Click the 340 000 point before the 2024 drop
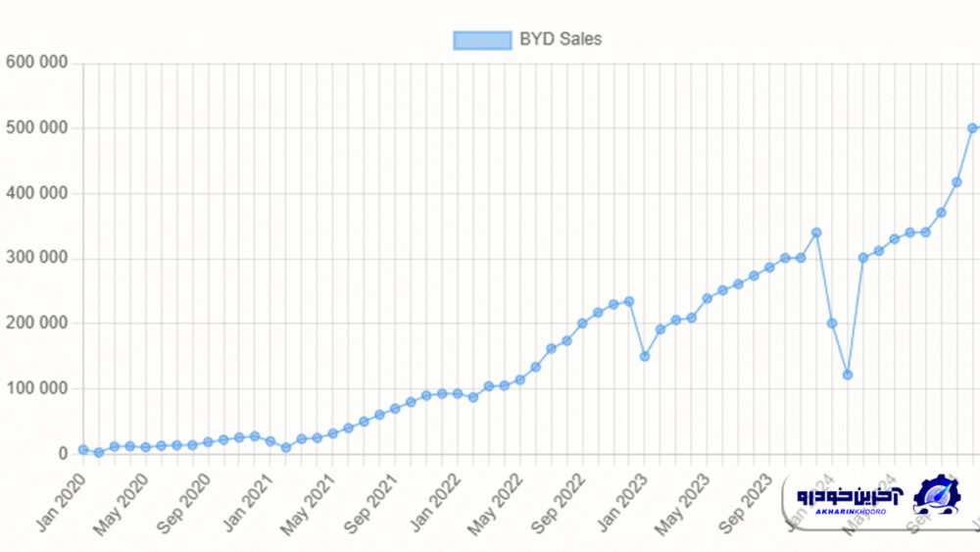980x552 pixels. tap(815, 232)
